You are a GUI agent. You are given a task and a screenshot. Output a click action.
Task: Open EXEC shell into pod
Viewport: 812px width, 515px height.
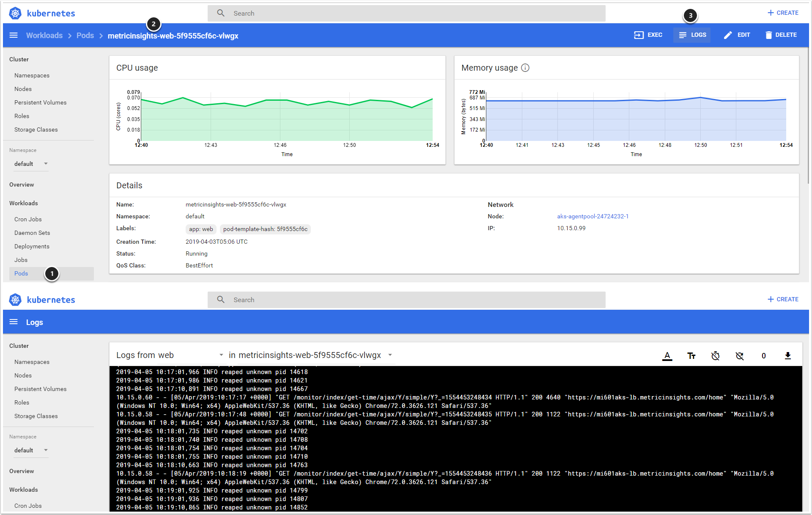tap(648, 35)
